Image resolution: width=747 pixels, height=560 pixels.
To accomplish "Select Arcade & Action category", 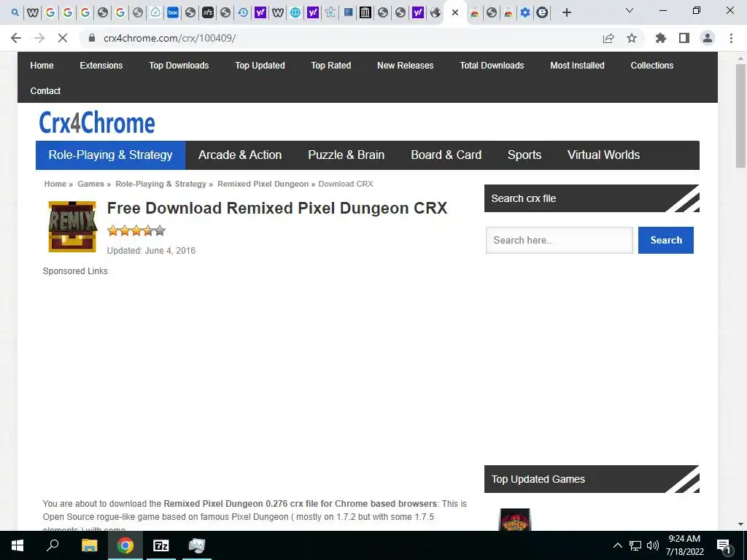I will 239,155.
